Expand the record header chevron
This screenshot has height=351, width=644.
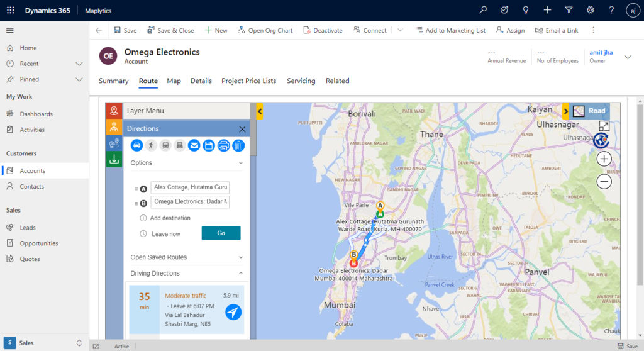click(x=628, y=57)
